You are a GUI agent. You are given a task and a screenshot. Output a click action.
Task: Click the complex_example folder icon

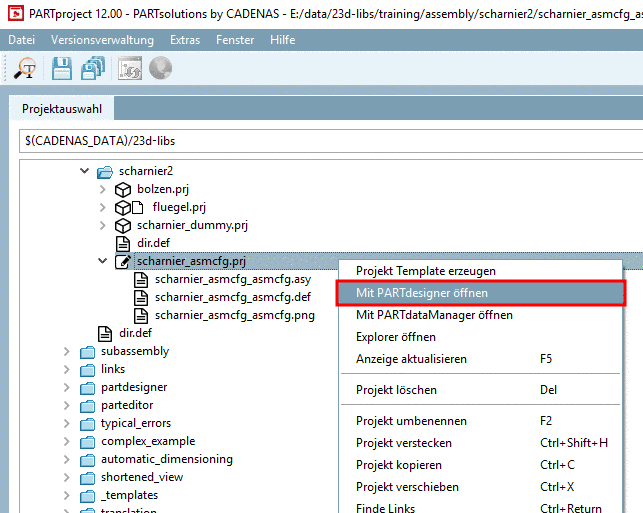[x=87, y=442]
